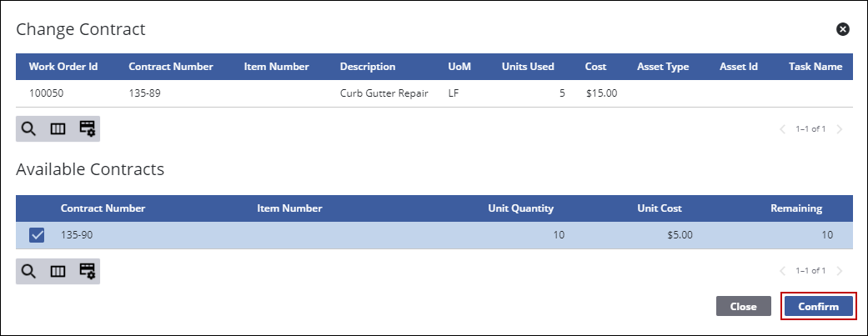Open search in Change Contract grid toolbar
This screenshot has height=336, width=868.
click(29, 128)
